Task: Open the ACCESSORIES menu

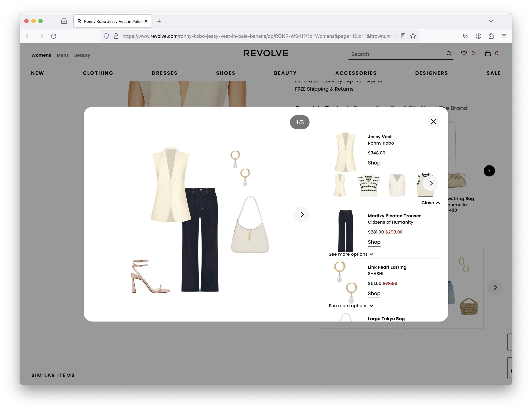Action: [x=356, y=73]
